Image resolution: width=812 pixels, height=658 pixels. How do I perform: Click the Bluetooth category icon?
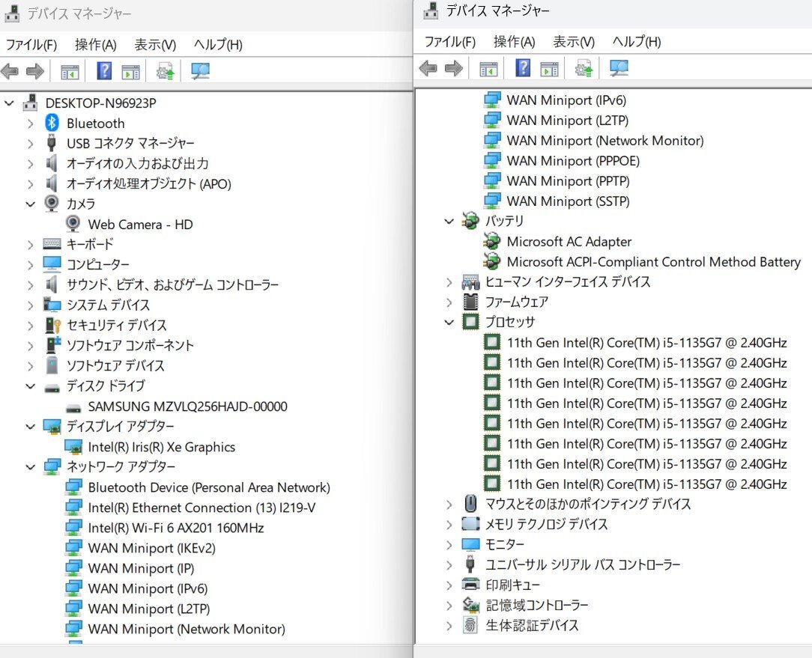52,123
